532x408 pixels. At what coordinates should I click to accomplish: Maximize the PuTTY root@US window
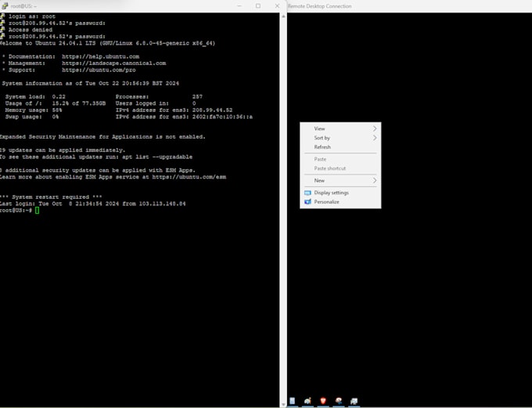pyautogui.click(x=258, y=5)
